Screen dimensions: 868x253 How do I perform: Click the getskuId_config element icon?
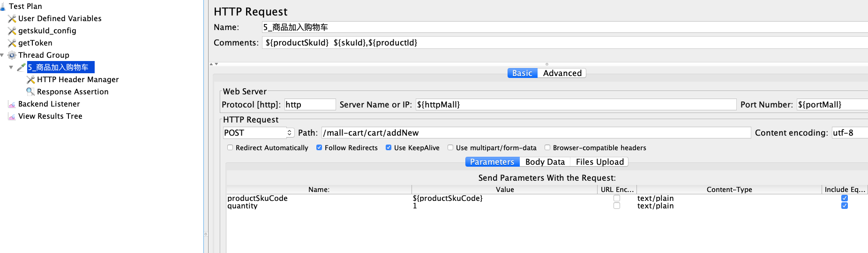pyautogui.click(x=12, y=31)
